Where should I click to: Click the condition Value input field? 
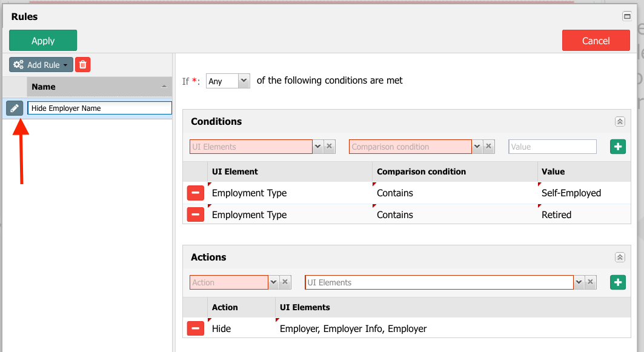tap(552, 147)
